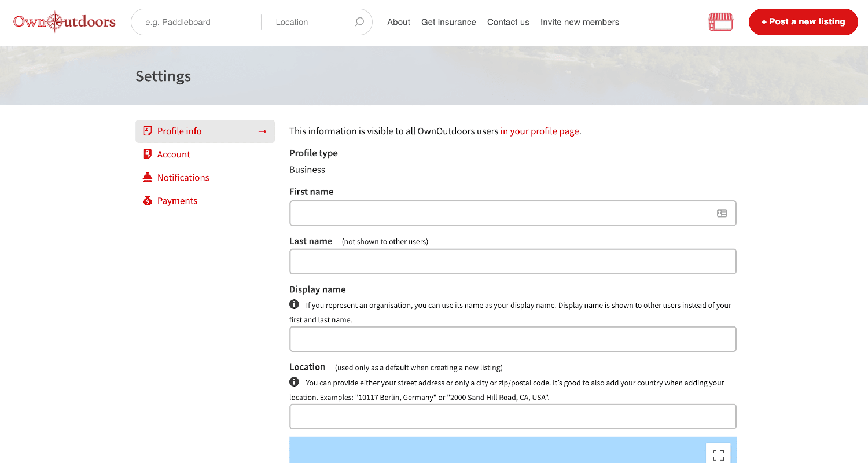Click the Location info icon

click(x=294, y=382)
